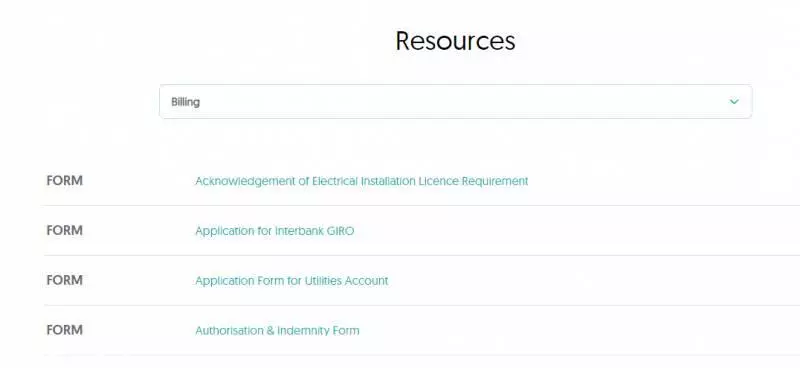Click the word GIRO in the second link
Image resolution: width=800 pixels, height=368 pixels.
click(340, 231)
